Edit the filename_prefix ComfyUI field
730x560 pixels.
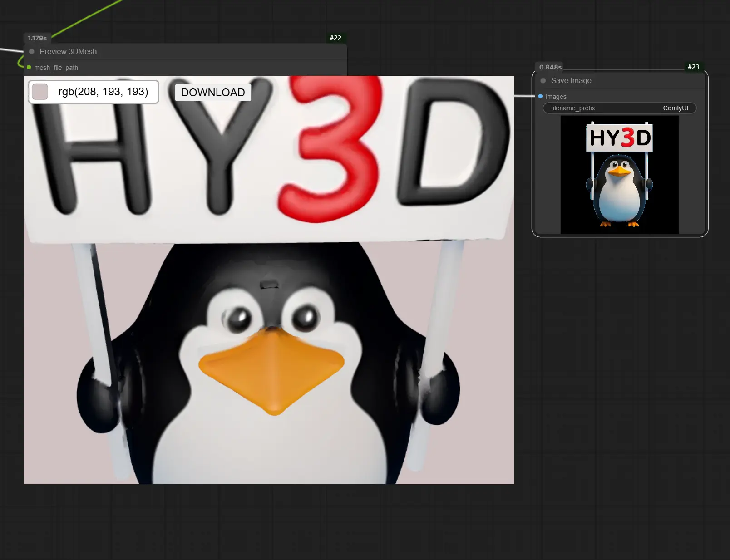tap(620, 108)
